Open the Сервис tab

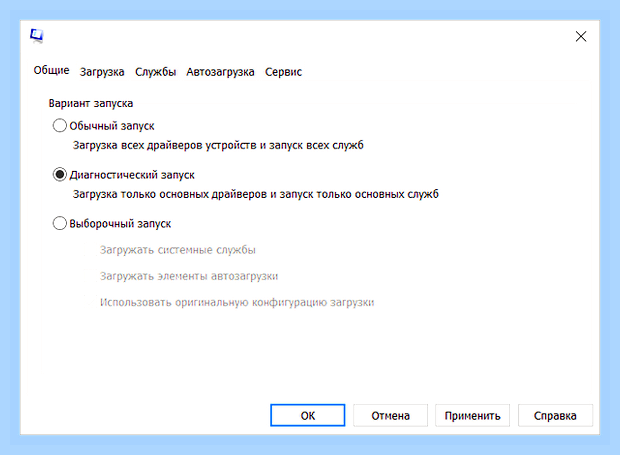tap(284, 72)
